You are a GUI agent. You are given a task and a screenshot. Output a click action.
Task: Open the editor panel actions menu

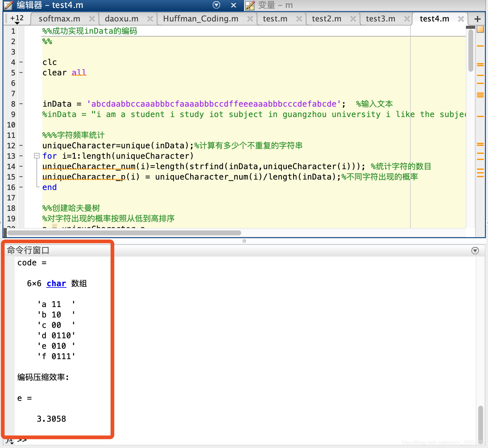[216, 5]
